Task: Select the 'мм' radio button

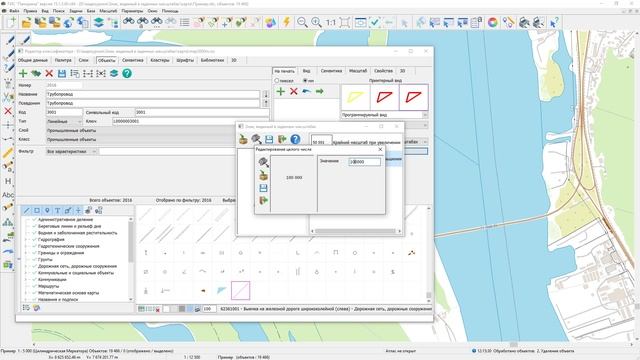Action: 305,81
